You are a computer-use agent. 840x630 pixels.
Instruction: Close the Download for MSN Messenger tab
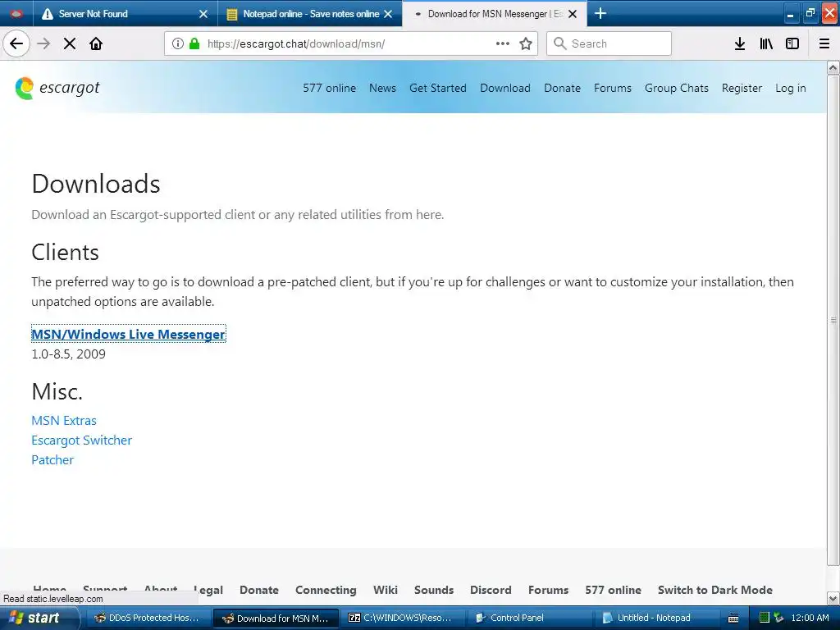(573, 14)
